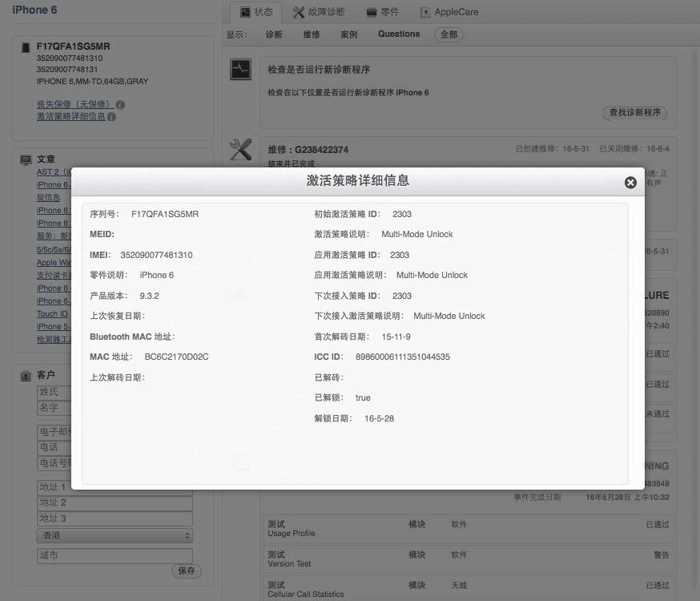Click the Version Test row

tap(468, 559)
